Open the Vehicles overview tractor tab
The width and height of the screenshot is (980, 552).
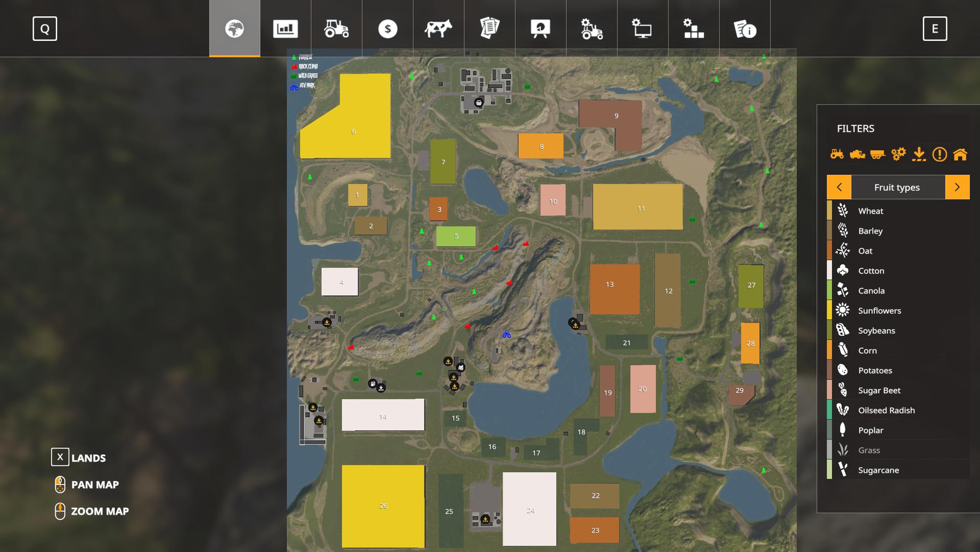(x=336, y=29)
